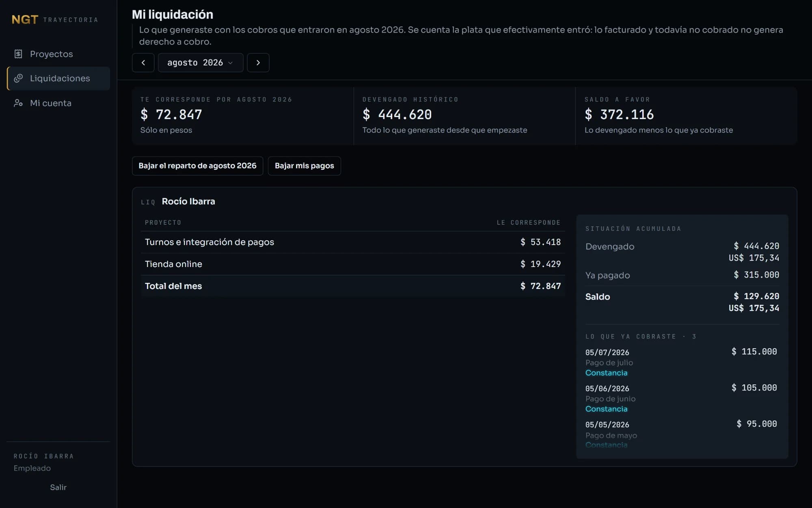
Task: Select Liquidaciones in the sidebar
Action: tap(58, 78)
